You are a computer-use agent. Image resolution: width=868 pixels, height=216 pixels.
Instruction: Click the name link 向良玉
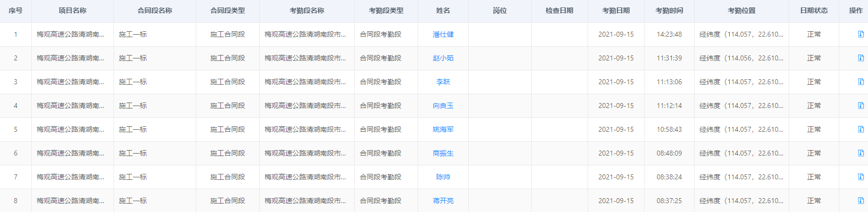pyautogui.click(x=443, y=106)
